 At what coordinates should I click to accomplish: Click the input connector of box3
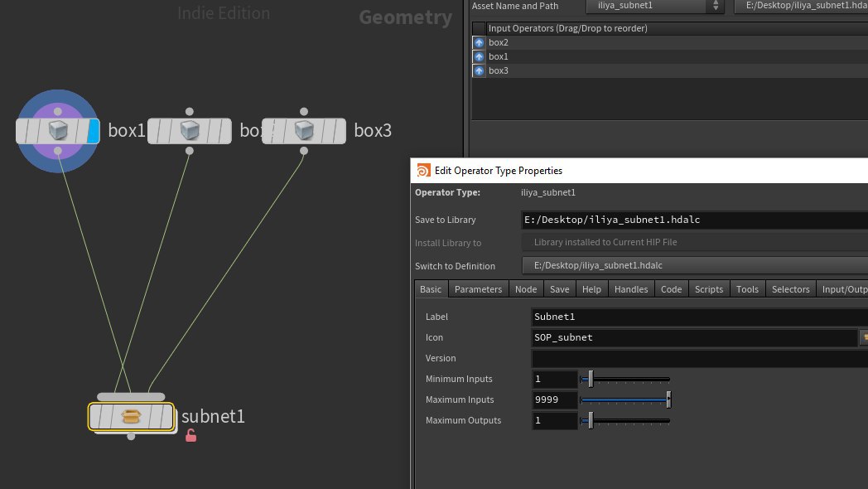tap(304, 111)
